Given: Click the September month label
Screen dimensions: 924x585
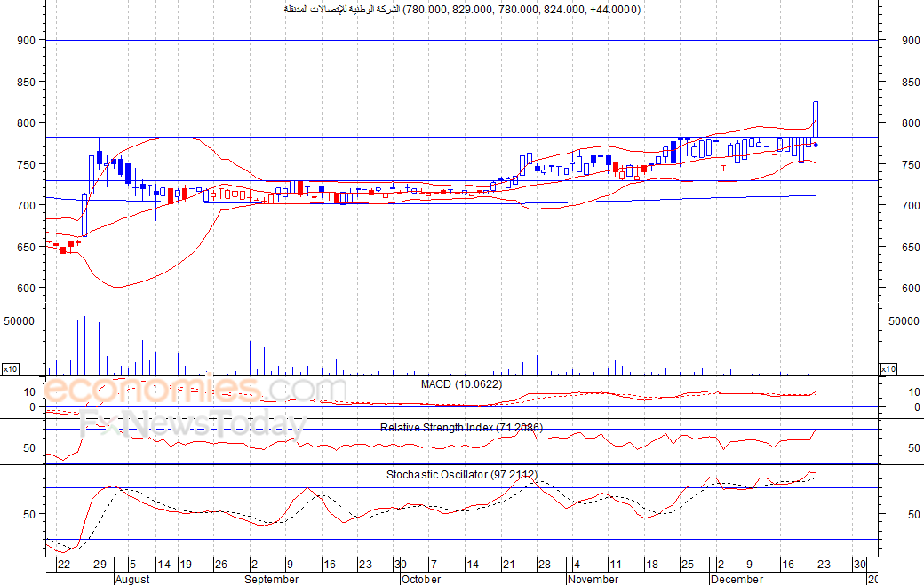Looking at the screenshot, I should point(272,579).
